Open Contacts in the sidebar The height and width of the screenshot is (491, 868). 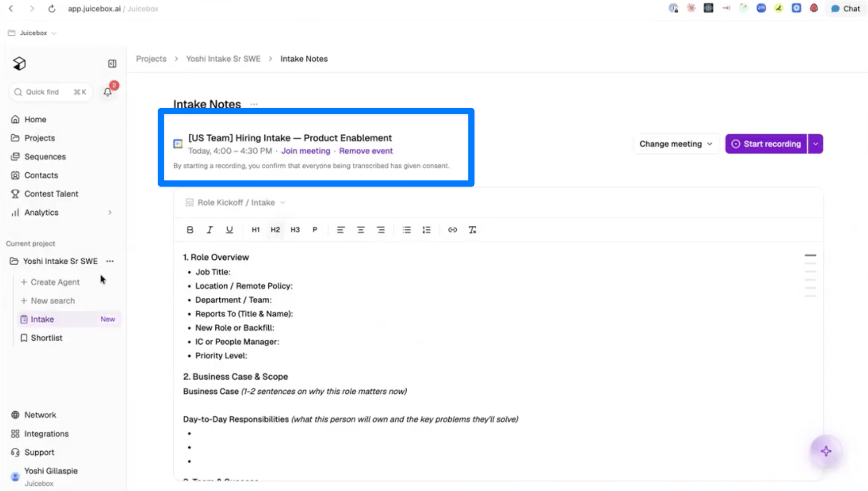click(41, 175)
